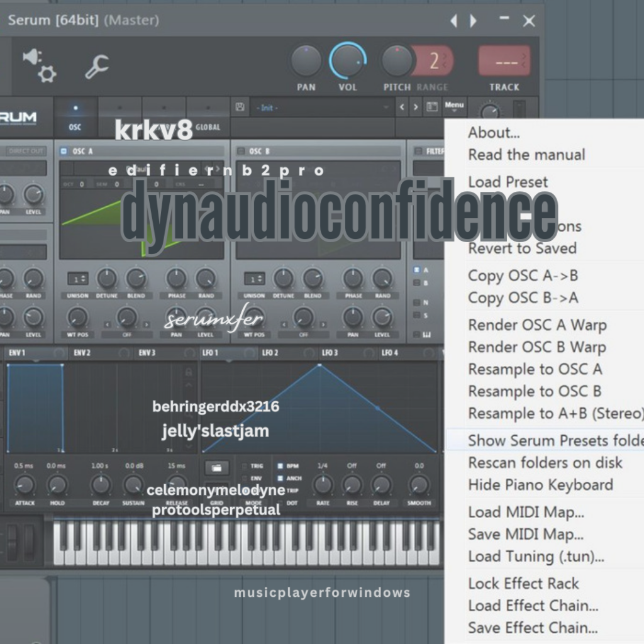Toggle filter routing for noise N
Image resolution: width=644 pixels, height=644 pixels.
tap(416, 303)
